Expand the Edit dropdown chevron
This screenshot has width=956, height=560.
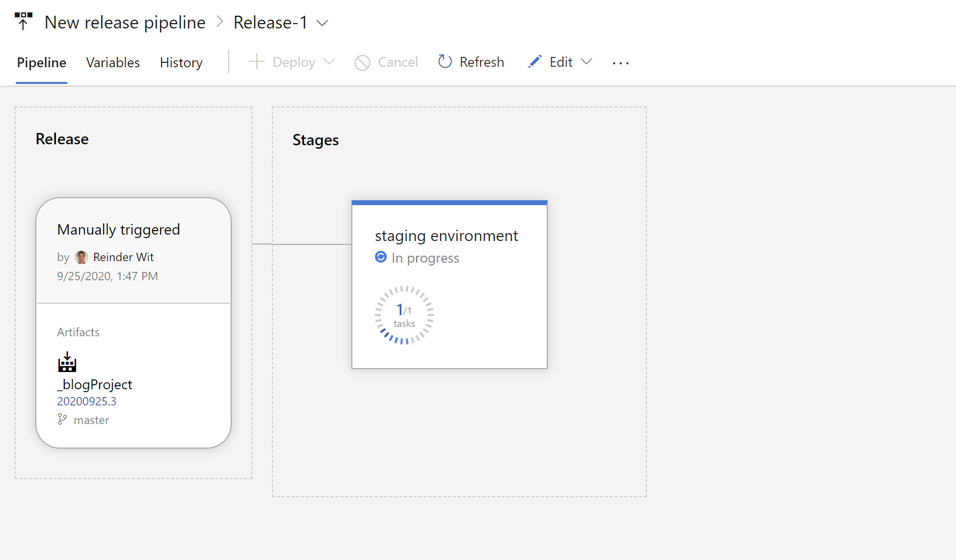click(x=586, y=62)
